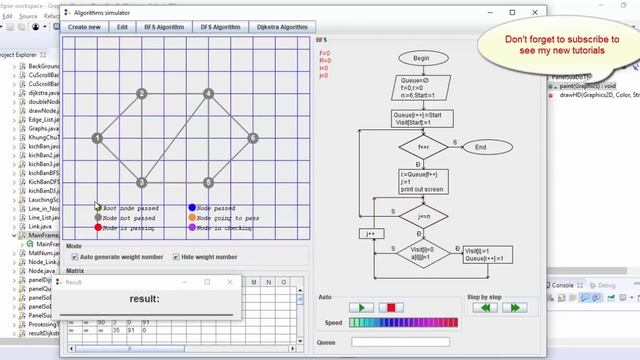Expand dijkstra.java in Project Explorer
This screenshot has height=360, width=640.
[x=14, y=93]
